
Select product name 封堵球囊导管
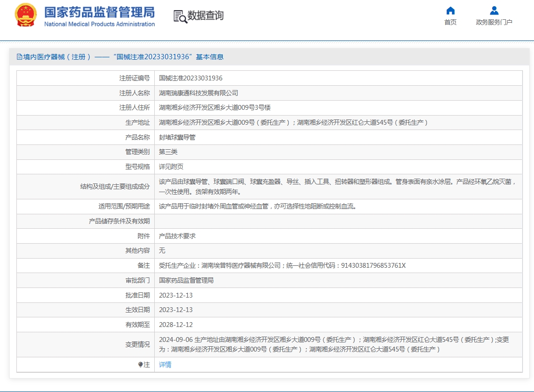point(177,137)
